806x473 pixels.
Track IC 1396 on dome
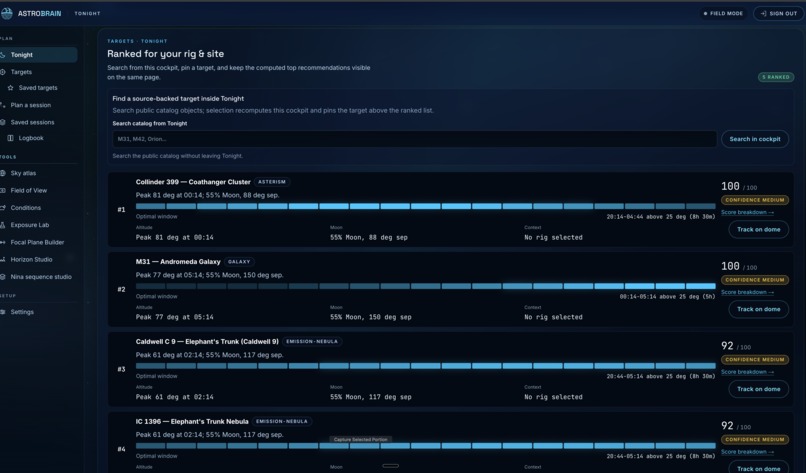758,468
